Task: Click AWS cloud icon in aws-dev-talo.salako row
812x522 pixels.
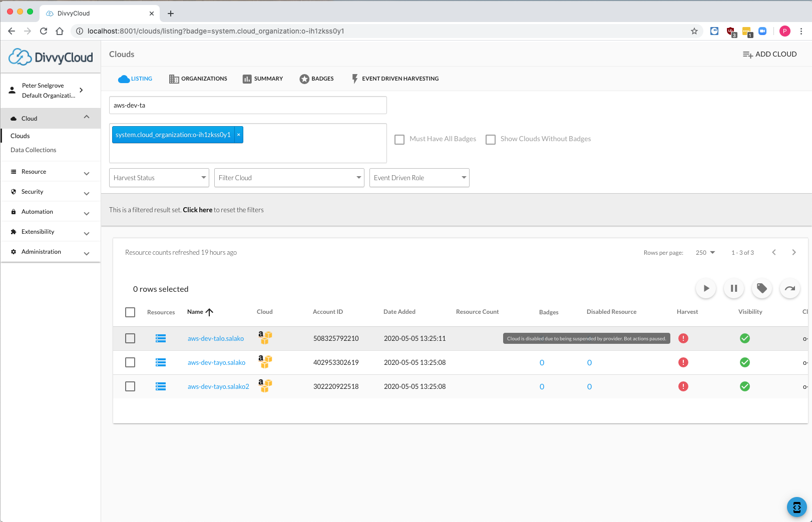Action: click(x=265, y=338)
